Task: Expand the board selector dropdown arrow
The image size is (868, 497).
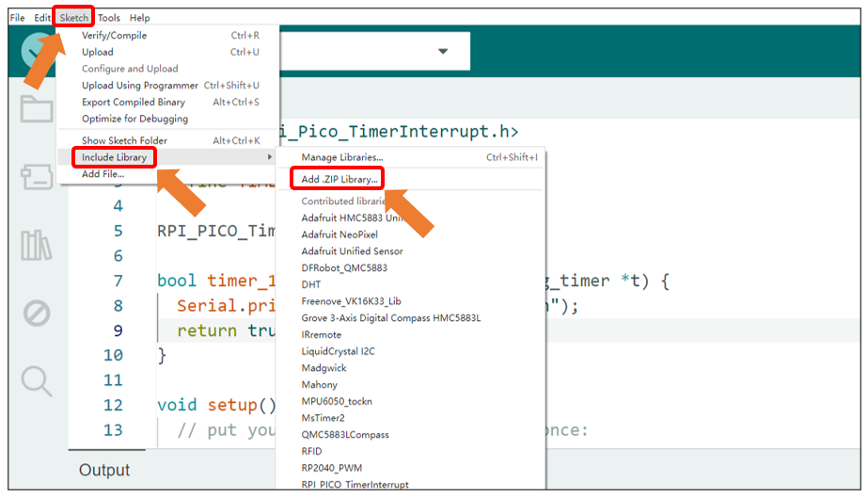Action: [443, 52]
